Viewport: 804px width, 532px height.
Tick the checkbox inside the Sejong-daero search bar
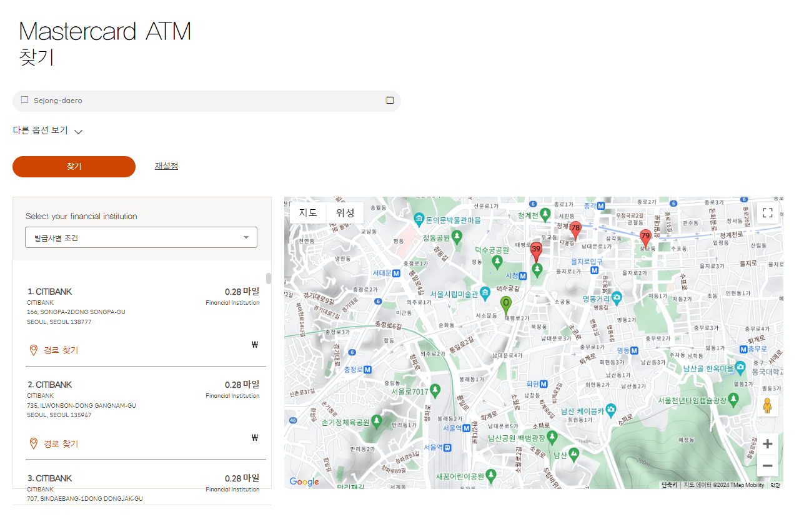[x=24, y=99]
